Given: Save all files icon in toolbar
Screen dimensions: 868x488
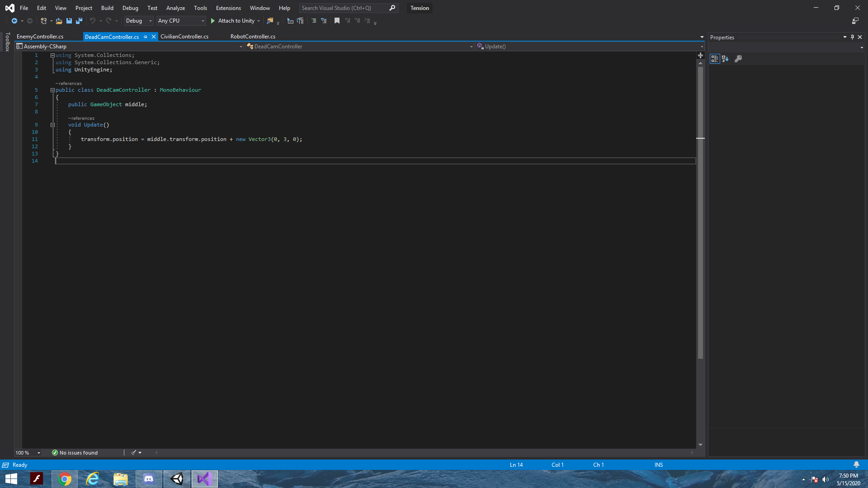Looking at the screenshot, I should tap(79, 21).
